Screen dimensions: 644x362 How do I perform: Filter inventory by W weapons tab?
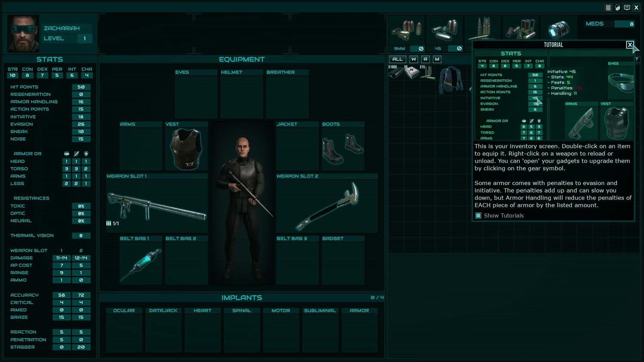[x=413, y=59]
